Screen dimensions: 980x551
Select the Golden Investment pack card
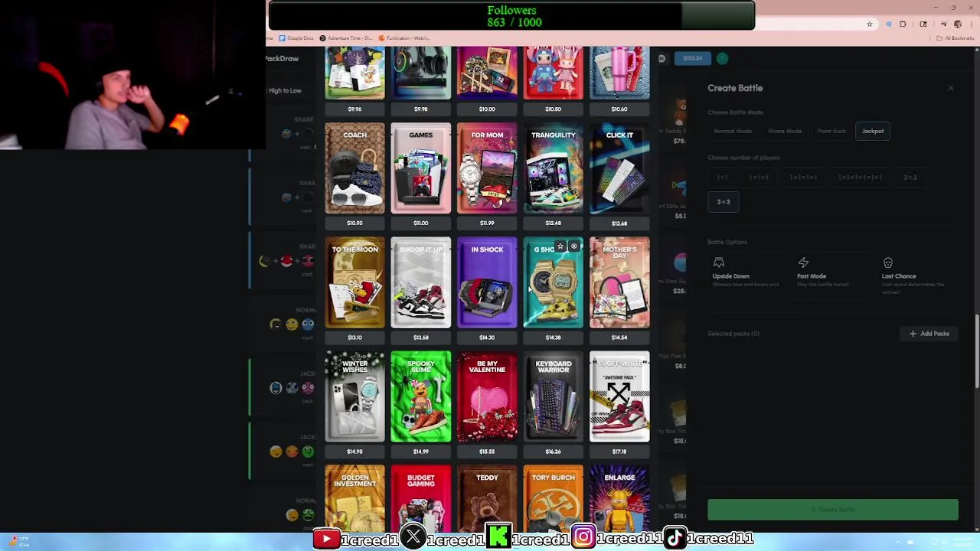pyautogui.click(x=354, y=498)
